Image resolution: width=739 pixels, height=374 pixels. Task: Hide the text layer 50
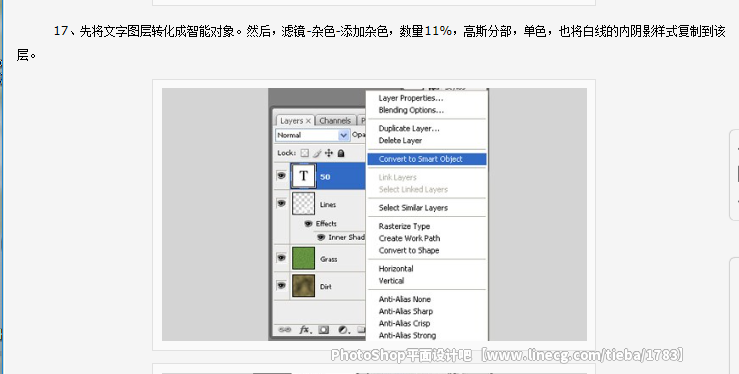tap(281, 176)
